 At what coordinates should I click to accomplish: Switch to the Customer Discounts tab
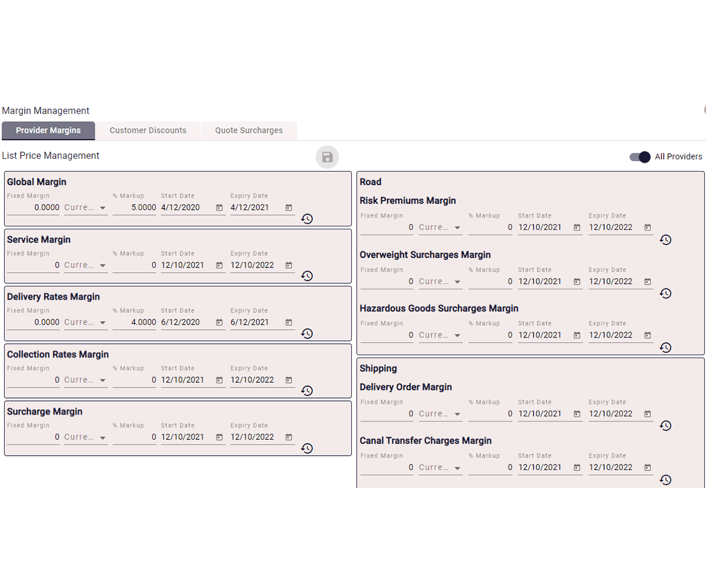(x=148, y=131)
